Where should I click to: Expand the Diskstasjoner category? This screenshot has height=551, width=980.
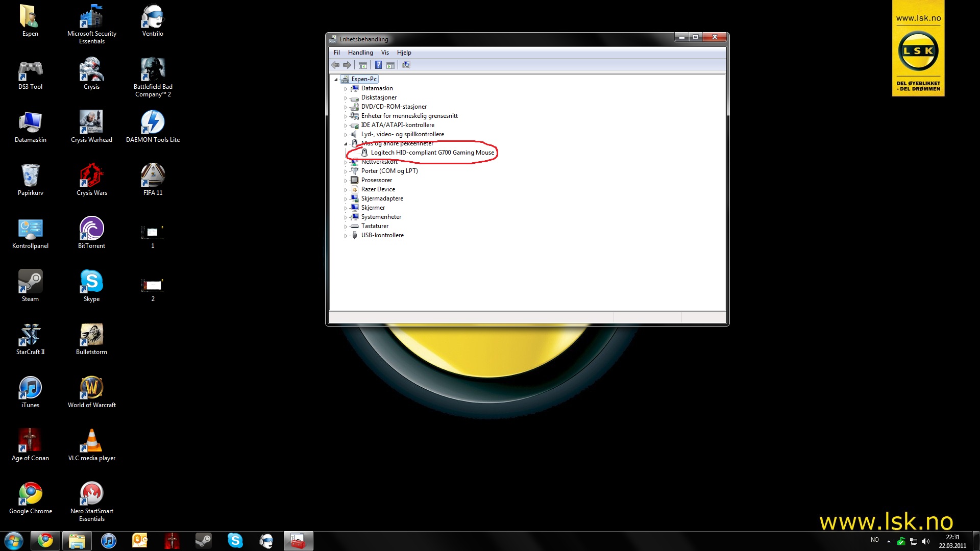pos(346,98)
